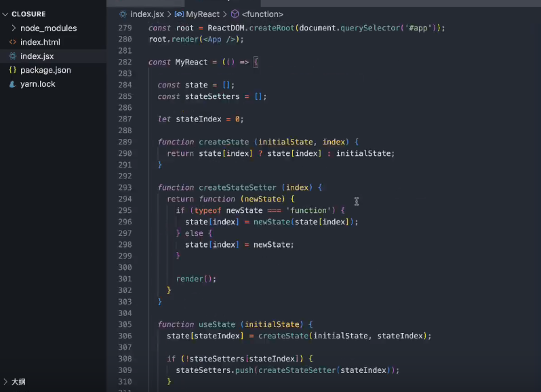The image size is (541, 392).
Task: Click the braces icon beside package.json
Action: pos(13,70)
